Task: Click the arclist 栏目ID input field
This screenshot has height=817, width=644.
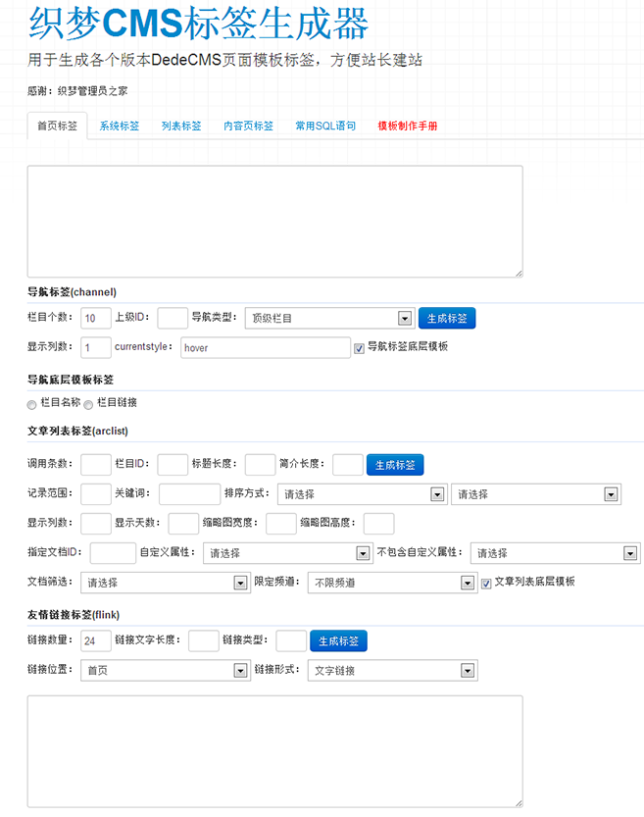Action: [x=173, y=465]
